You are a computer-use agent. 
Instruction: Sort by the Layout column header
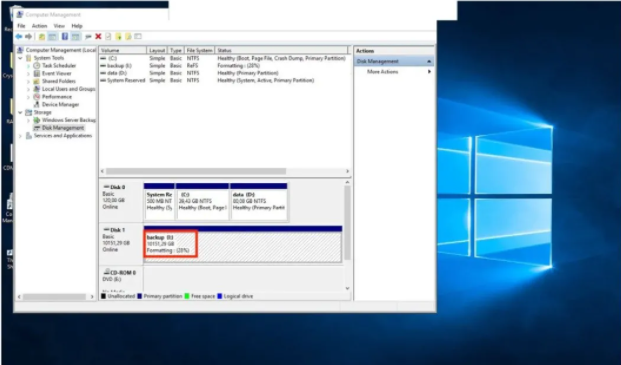tap(157, 50)
